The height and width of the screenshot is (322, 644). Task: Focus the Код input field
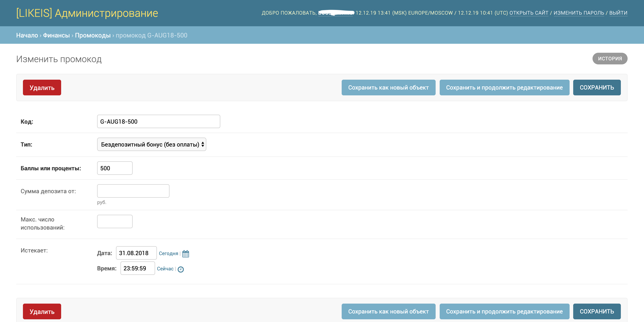(x=158, y=122)
